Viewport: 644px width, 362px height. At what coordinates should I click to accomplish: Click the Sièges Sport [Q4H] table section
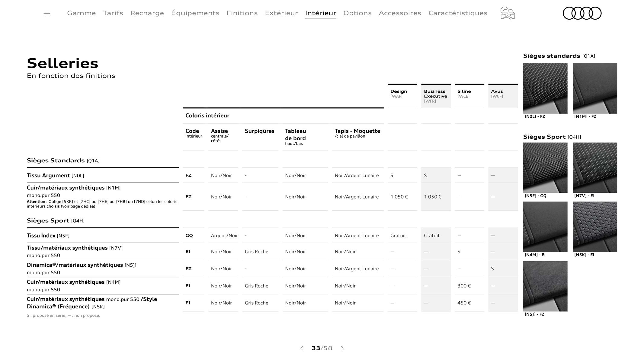(56, 221)
